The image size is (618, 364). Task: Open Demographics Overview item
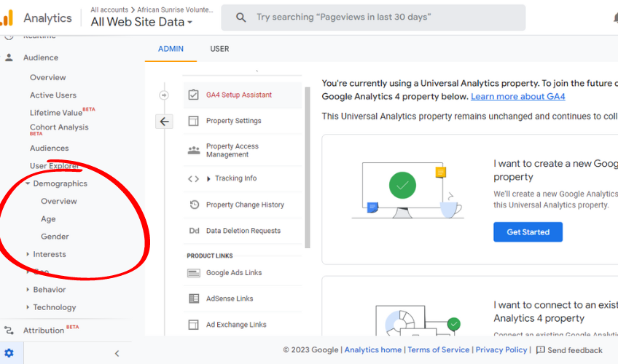point(59,202)
